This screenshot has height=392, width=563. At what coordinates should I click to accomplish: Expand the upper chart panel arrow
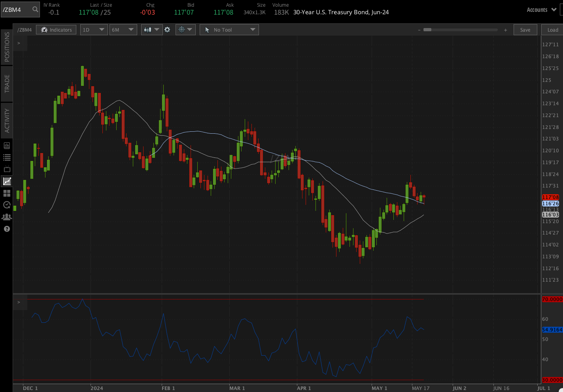coord(19,43)
